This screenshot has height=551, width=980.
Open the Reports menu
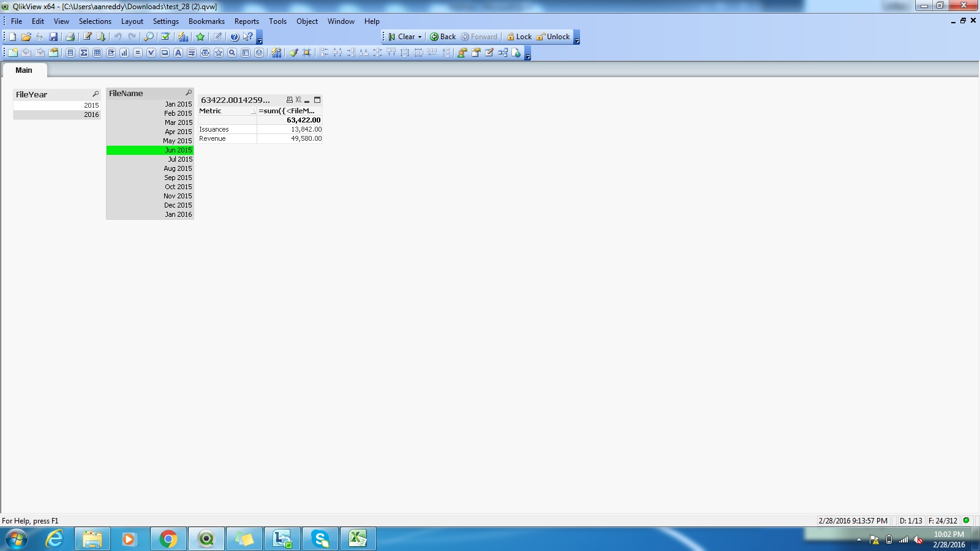pyautogui.click(x=247, y=21)
